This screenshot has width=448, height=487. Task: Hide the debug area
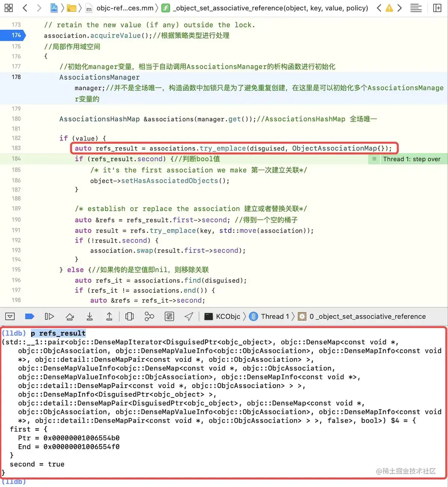10,317
